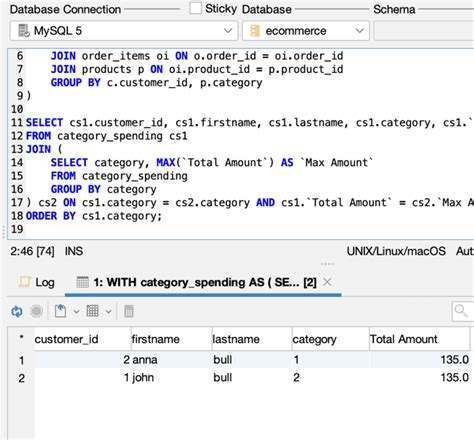Screen dimensions: 474x440
Task: Open the ecommerce database dropdown
Action: pyautogui.click(x=305, y=31)
